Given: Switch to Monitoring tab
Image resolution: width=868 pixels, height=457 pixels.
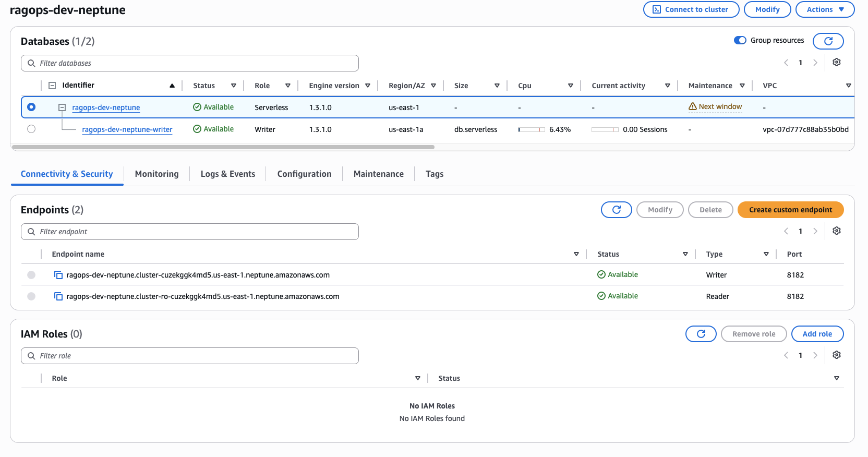Looking at the screenshot, I should point(156,174).
